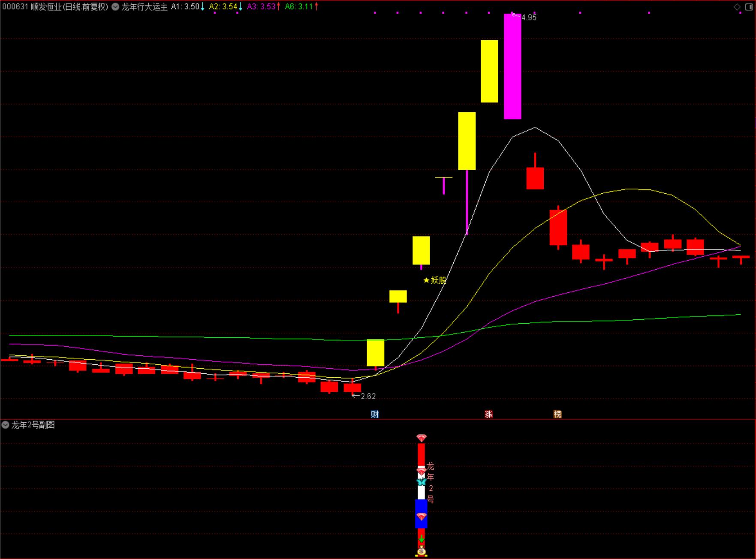Click the money bag icon in sub-chart
This screenshot has height=559, width=756.
click(422, 551)
